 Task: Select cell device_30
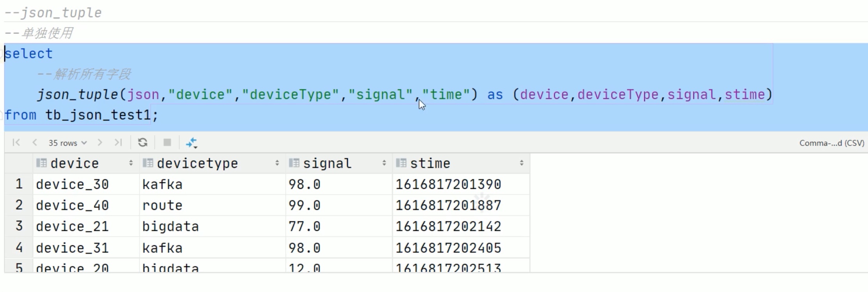pos(86,184)
